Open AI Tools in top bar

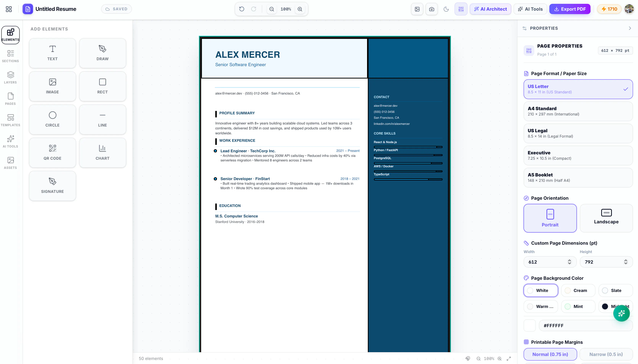coord(530,9)
